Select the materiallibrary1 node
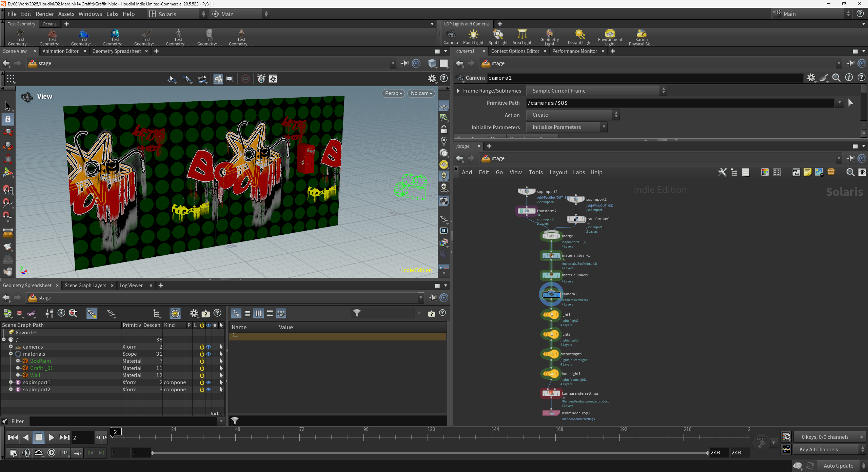This screenshot has width=868, height=472. pyautogui.click(x=551, y=255)
